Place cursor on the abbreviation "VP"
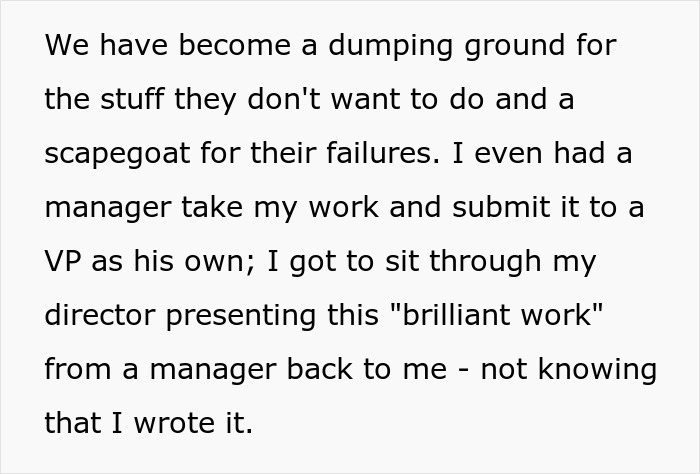This screenshot has height=474, width=700. (62, 260)
